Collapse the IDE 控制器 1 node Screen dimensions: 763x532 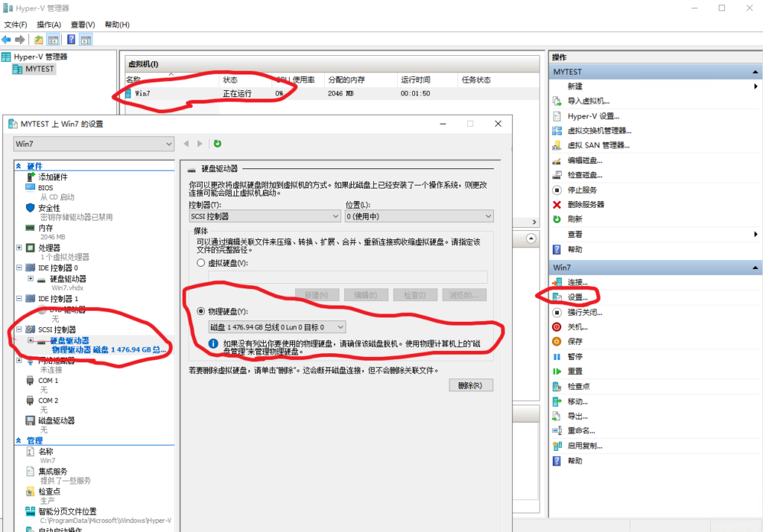(19, 298)
